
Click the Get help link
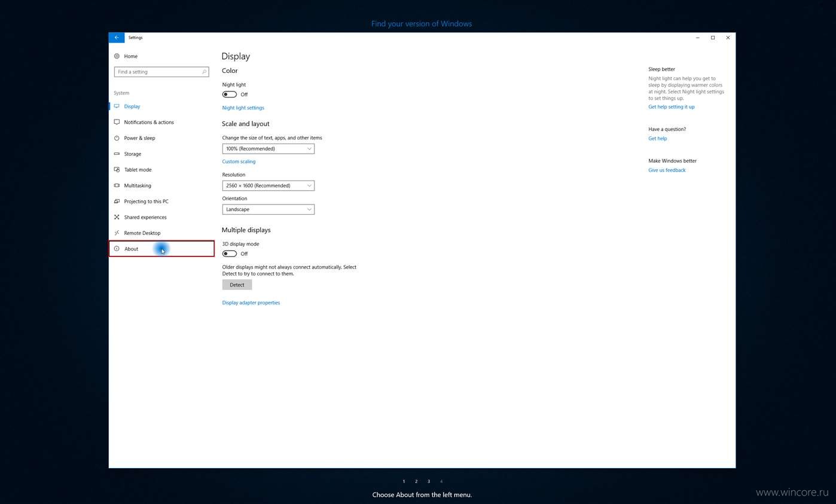tap(658, 139)
